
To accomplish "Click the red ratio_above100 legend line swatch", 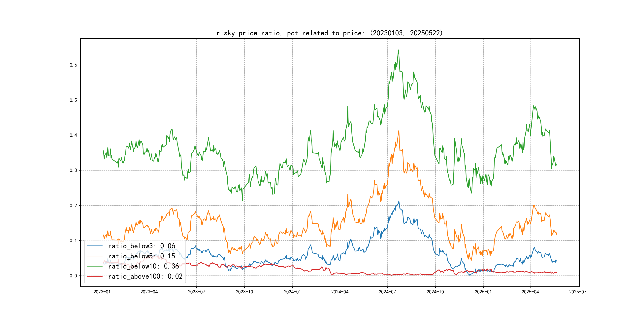I will pos(94,276).
